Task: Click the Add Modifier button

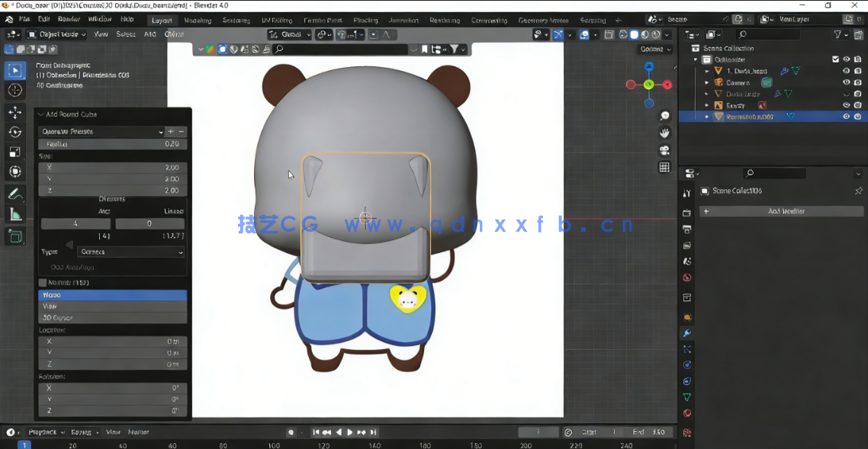Action: point(780,211)
